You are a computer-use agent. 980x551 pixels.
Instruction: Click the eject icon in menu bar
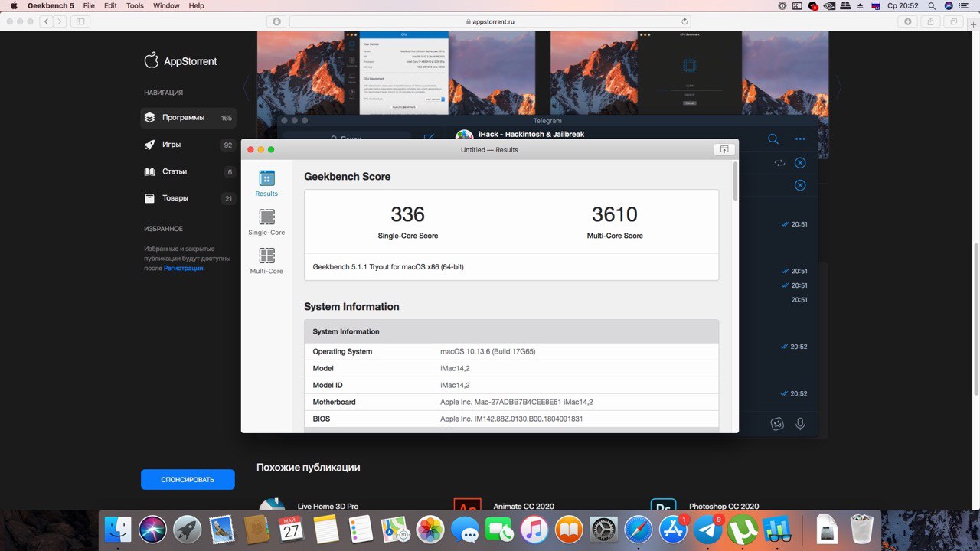click(x=859, y=5)
